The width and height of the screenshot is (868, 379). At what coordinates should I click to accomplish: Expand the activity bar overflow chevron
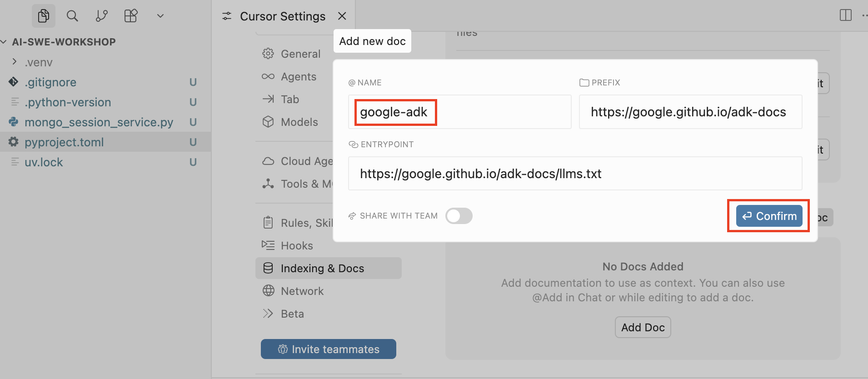(x=160, y=16)
